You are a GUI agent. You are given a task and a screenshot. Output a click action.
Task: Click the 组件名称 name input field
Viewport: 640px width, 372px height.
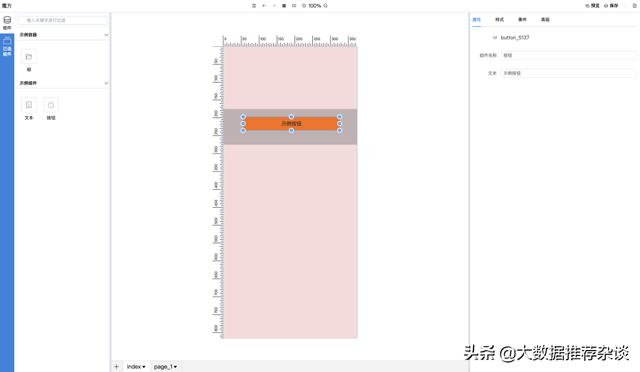pyautogui.click(x=569, y=55)
